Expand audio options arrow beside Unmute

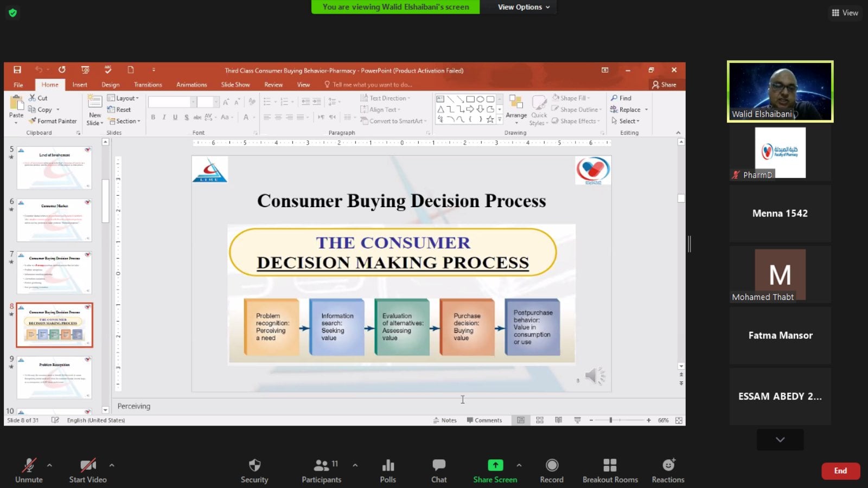coord(49,465)
